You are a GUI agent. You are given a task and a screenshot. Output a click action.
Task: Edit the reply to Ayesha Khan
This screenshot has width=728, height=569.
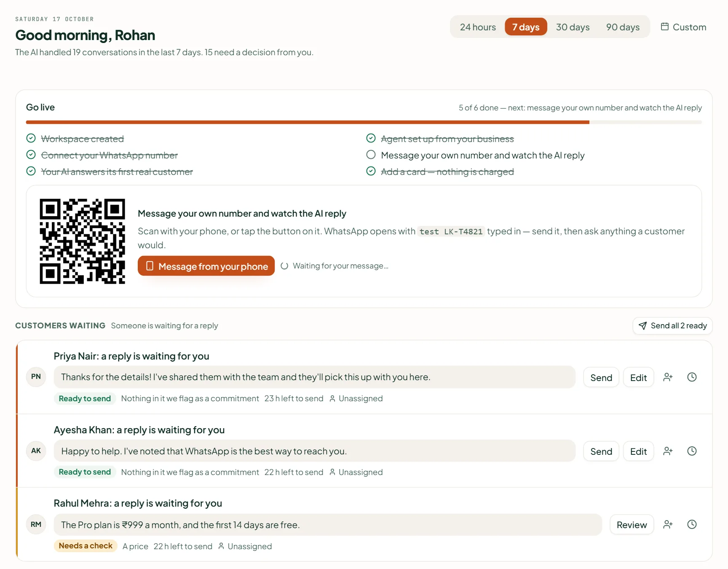coord(638,451)
